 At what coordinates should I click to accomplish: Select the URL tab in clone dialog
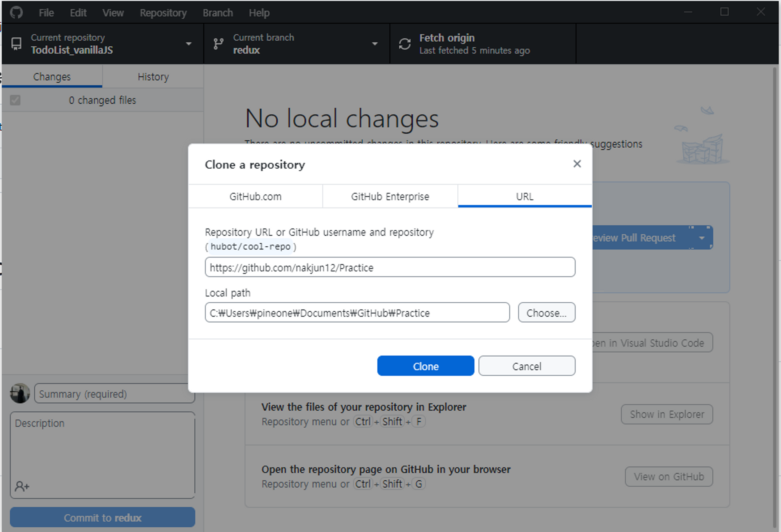click(x=525, y=196)
